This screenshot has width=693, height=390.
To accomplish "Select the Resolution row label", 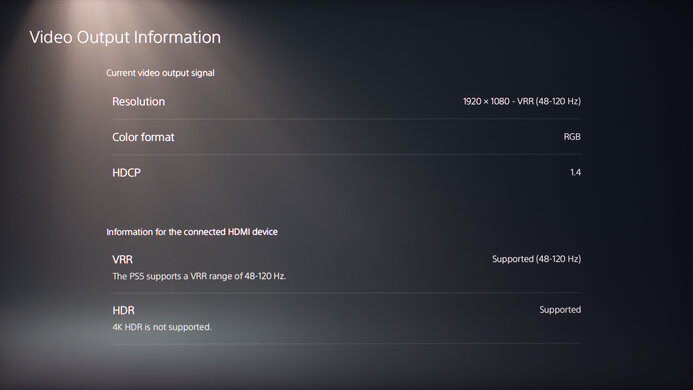I will pos(138,102).
